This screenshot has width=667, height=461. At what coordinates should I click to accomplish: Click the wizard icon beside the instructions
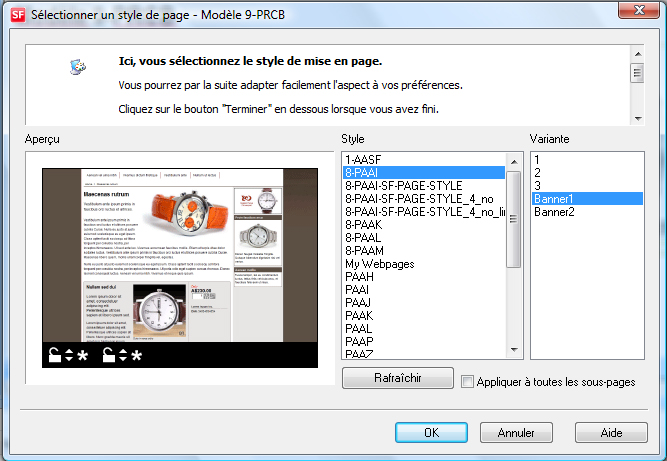(78, 67)
